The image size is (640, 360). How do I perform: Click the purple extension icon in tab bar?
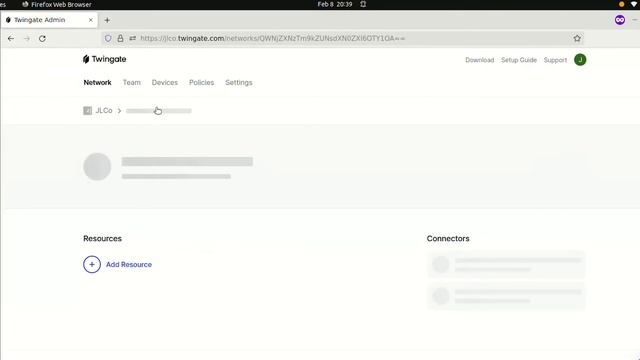(x=620, y=20)
